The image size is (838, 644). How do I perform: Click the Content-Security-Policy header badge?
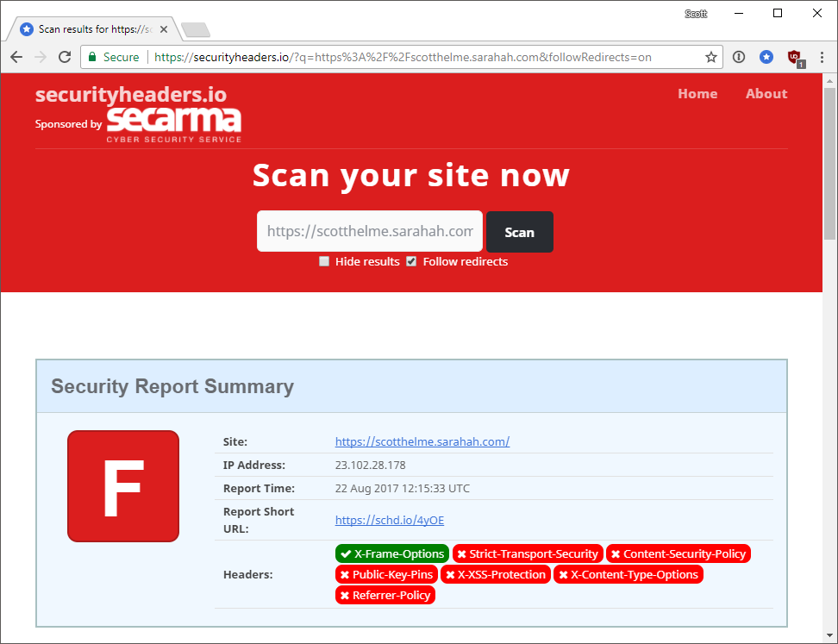pyautogui.click(x=678, y=553)
